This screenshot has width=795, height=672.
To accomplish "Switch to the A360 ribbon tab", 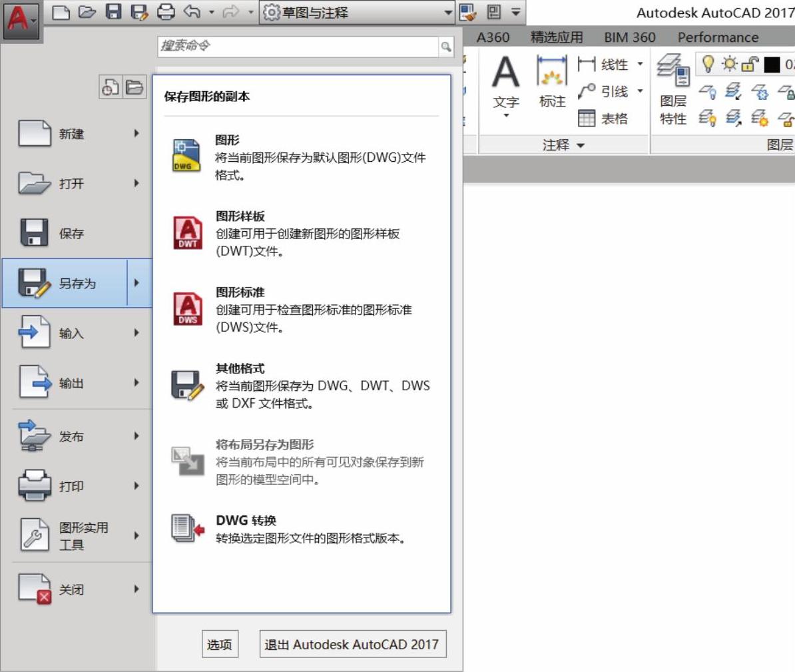I will 493,37.
